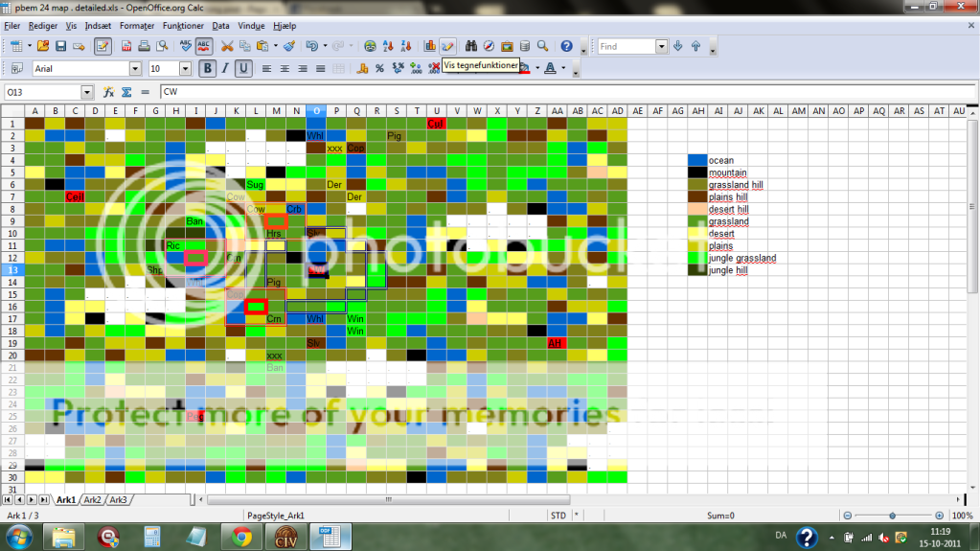This screenshot has width=980, height=551.
Task: Activate the format paintbrush
Action: point(289,46)
